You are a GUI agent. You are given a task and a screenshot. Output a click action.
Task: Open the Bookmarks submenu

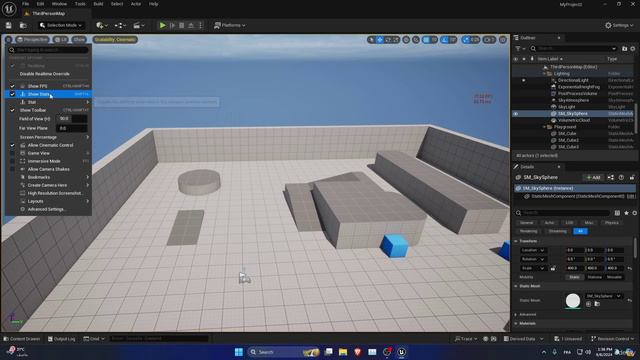49,177
